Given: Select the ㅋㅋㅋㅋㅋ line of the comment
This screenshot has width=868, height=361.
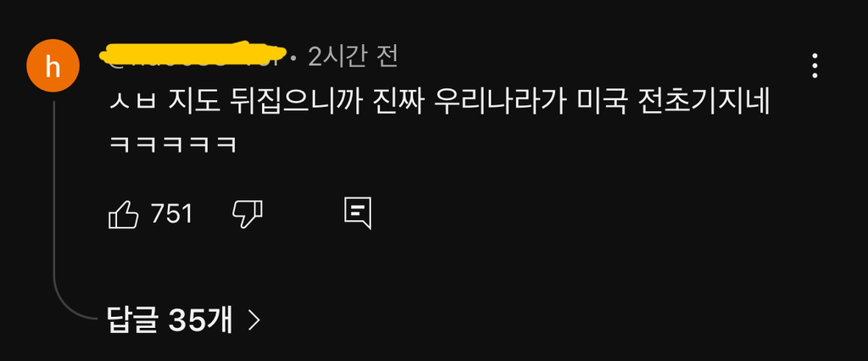Looking at the screenshot, I should 173,145.
